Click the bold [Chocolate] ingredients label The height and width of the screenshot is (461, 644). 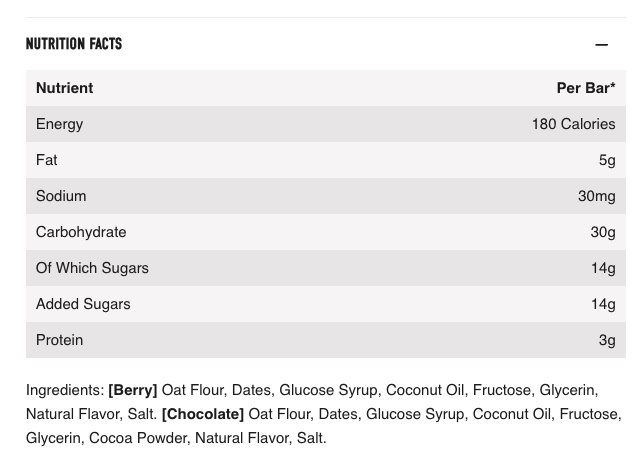[x=203, y=414]
